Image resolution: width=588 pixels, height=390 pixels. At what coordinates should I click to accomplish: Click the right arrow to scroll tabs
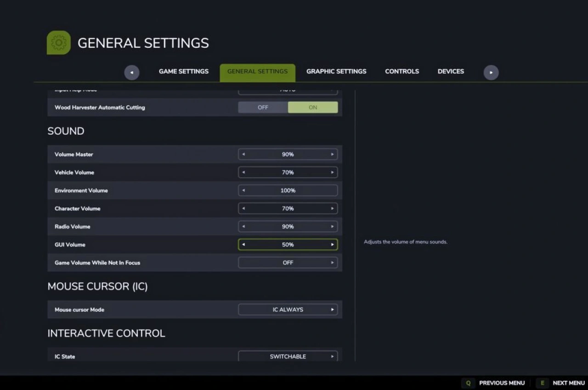491,72
